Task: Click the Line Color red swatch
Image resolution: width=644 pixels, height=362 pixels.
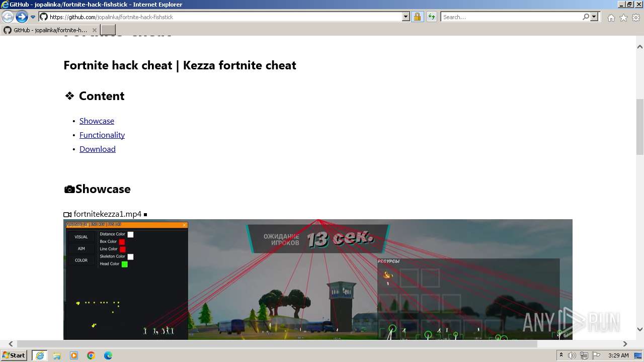Action: [x=123, y=249]
